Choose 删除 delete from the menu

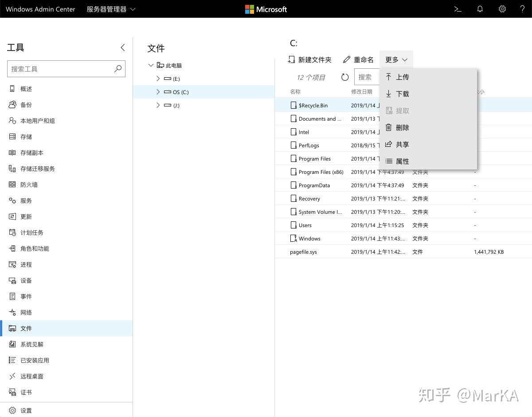pos(428,128)
